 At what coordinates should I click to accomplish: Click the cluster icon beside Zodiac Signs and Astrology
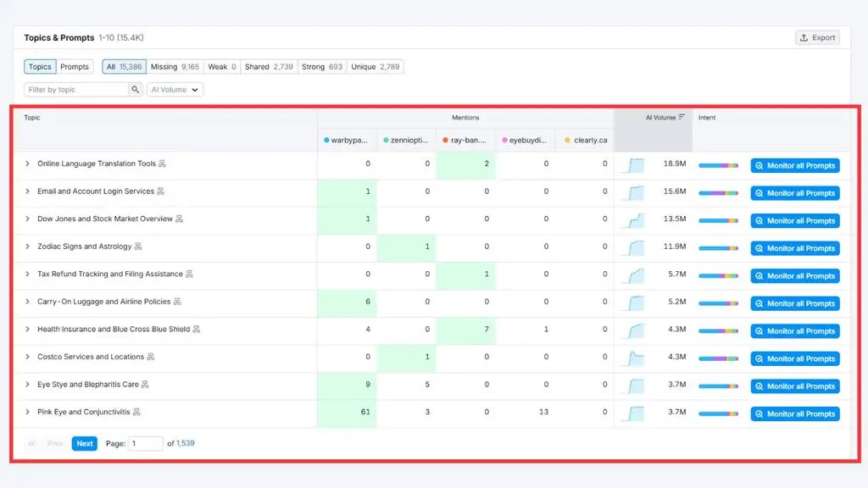click(138, 247)
